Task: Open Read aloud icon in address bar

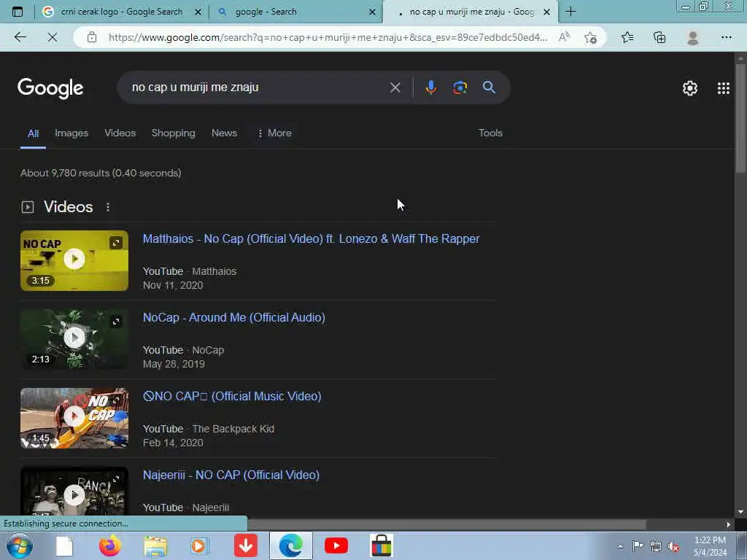Action: click(x=564, y=37)
